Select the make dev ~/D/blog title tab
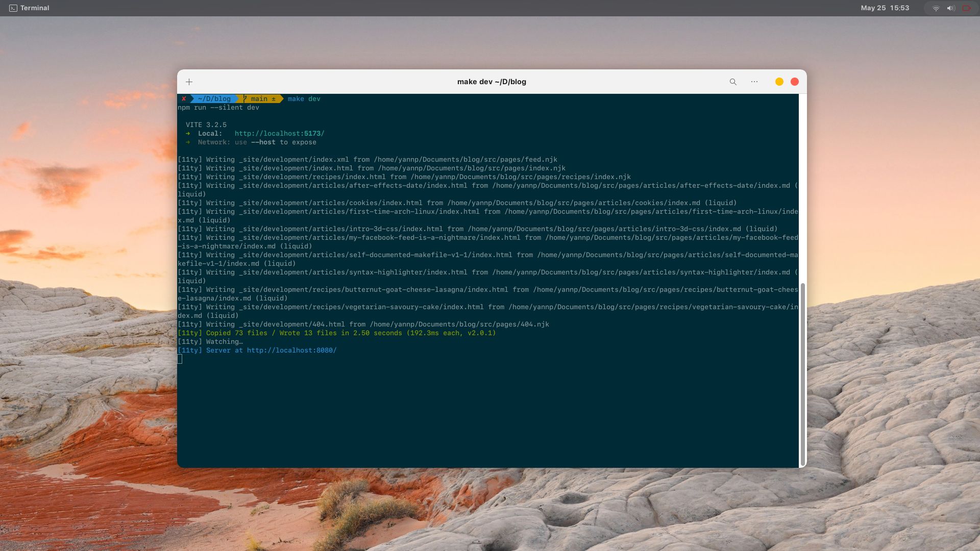 pyautogui.click(x=491, y=82)
